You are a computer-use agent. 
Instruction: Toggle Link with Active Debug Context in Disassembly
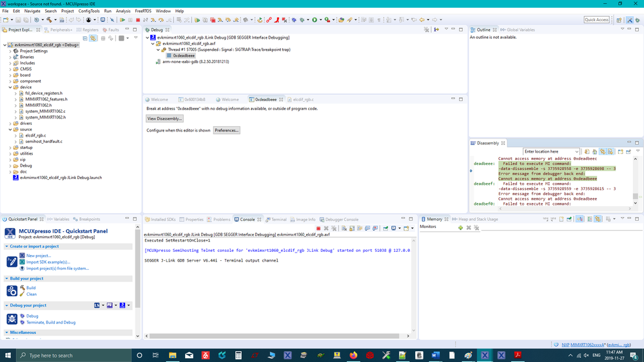point(603,151)
